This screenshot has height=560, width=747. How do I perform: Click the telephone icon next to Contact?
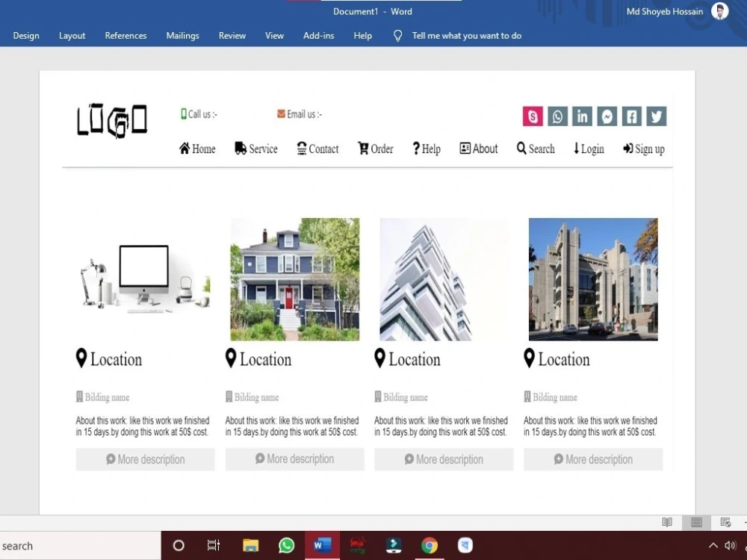[302, 148]
